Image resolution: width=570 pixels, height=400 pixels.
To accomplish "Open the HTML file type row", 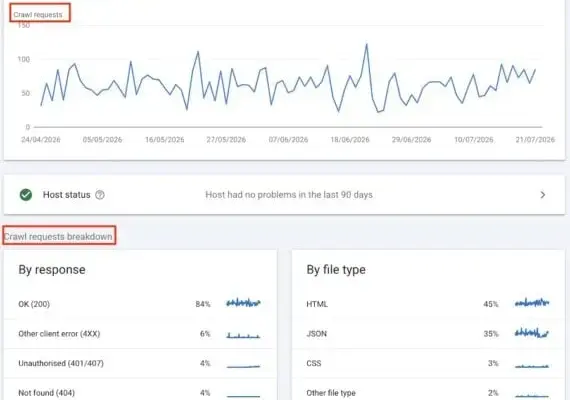I will 428,304.
